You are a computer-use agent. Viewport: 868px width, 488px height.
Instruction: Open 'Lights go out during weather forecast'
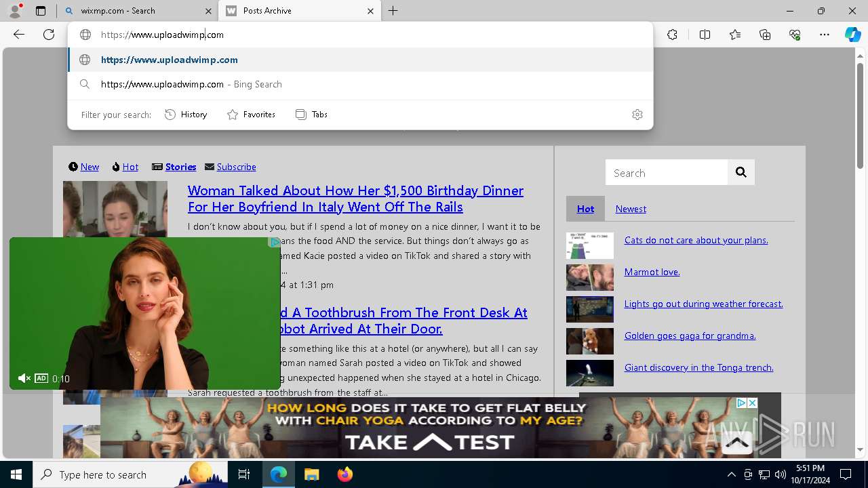pos(703,304)
